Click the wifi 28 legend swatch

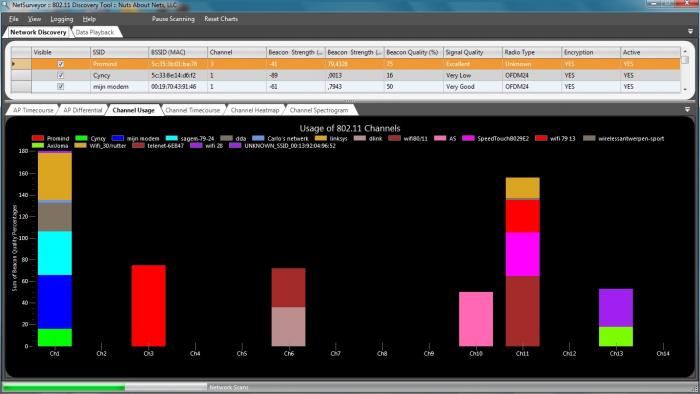point(196,145)
